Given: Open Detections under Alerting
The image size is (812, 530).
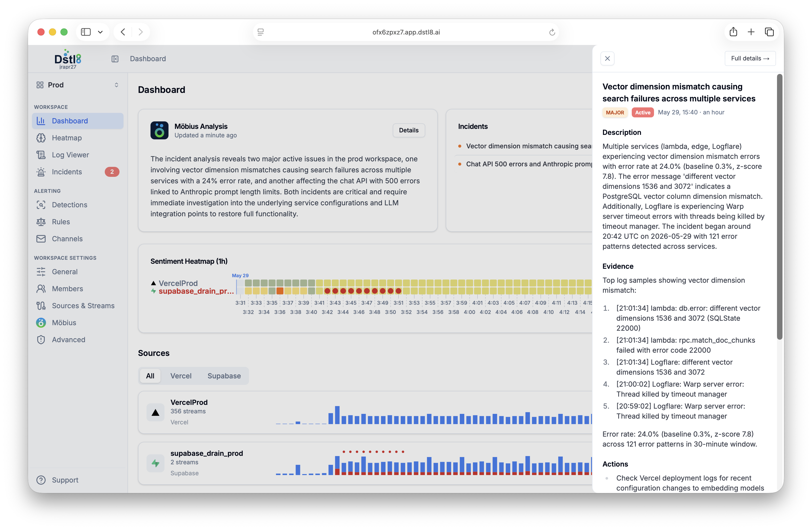Looking at the screenshot, I should pyautogui.click(x=78, y=205).
